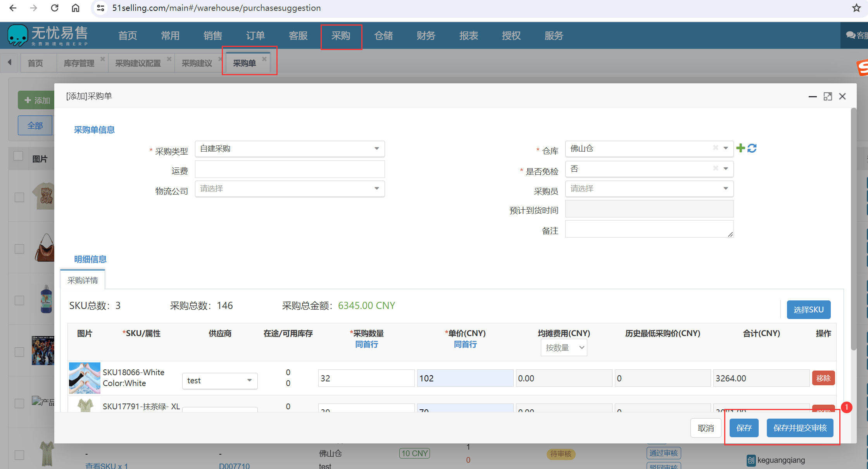Click the 通过审核 link in the background list
Viewport: 868px width, 469px height.
click(663, 453)
